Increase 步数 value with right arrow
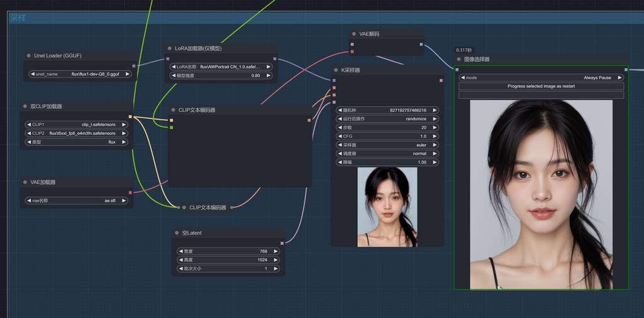This screenshot has height=318, width=644. [x=435, y=127]
